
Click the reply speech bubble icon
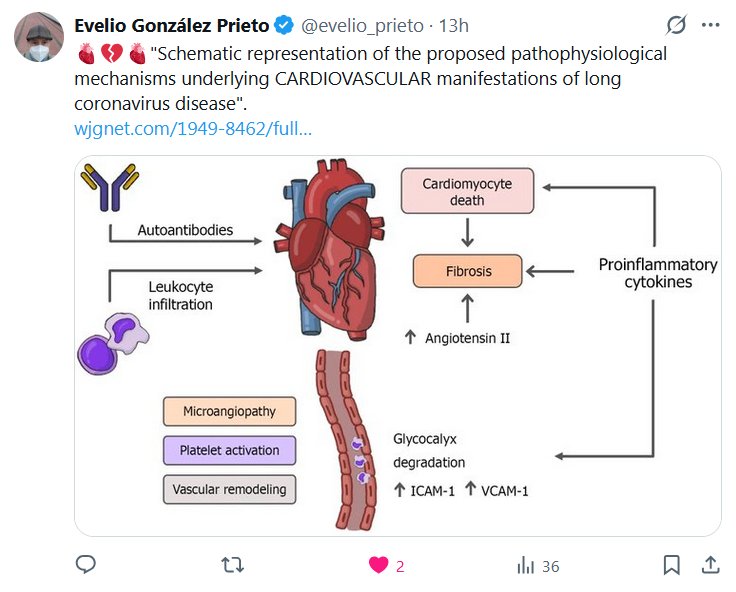coord(86,565)
